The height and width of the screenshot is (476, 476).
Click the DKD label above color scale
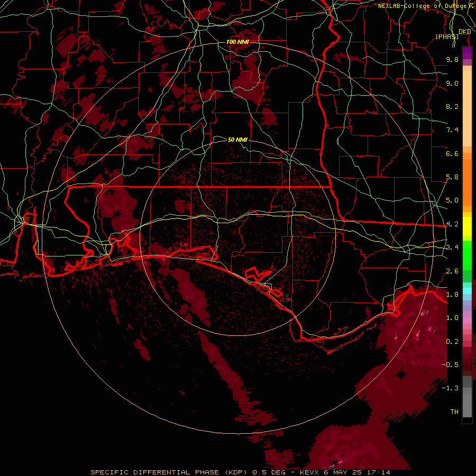(464, 32)
